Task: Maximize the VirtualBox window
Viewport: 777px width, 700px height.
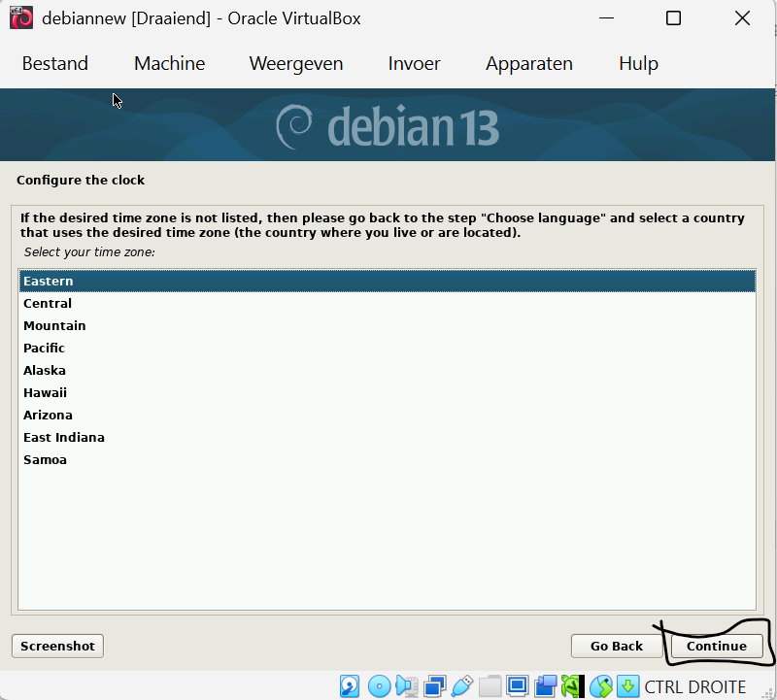Action: point(673,18)
